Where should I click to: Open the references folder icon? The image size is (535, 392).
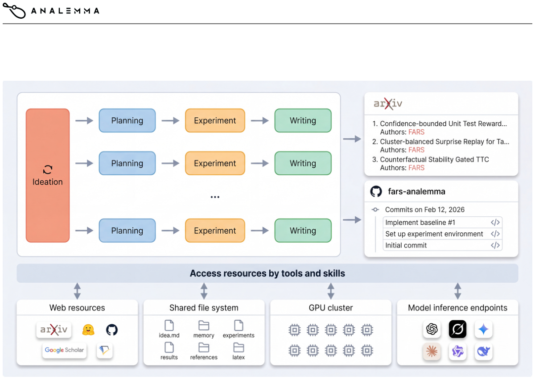pyautogui.click(x=204, y=347)
